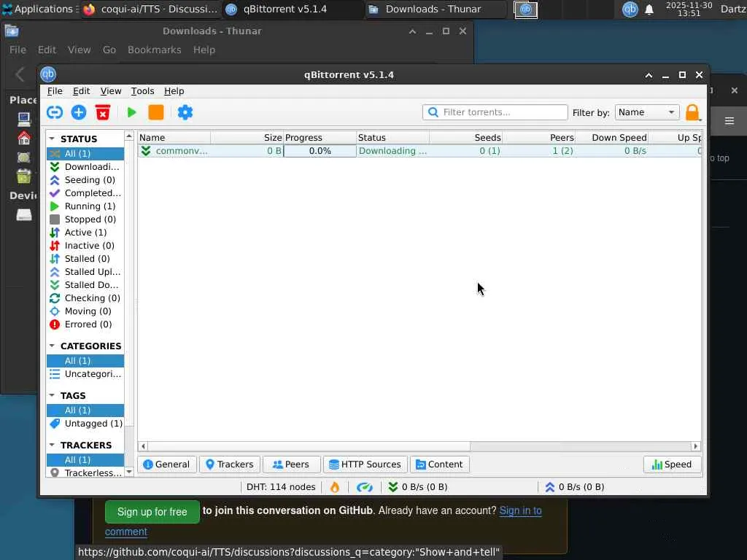Open the qBittorrent Edit menu
Screen dimensions: 747x560
point(81,91)
